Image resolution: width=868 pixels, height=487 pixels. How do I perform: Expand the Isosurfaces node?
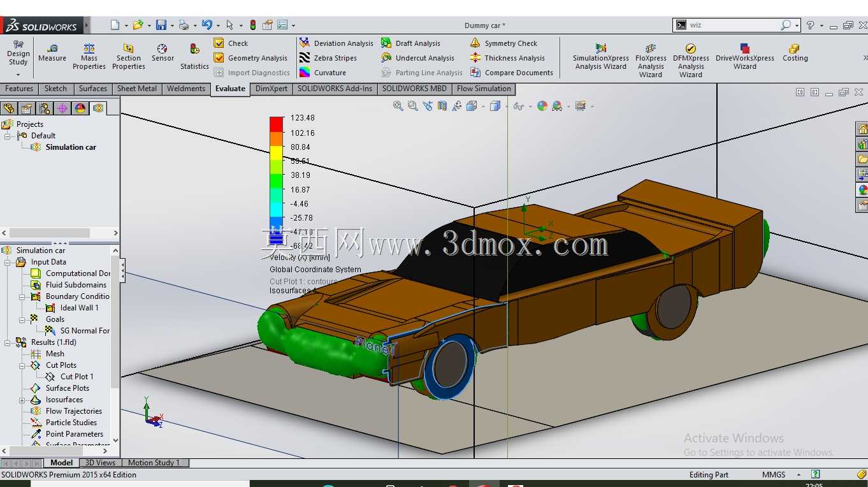[x=22, y=400]
